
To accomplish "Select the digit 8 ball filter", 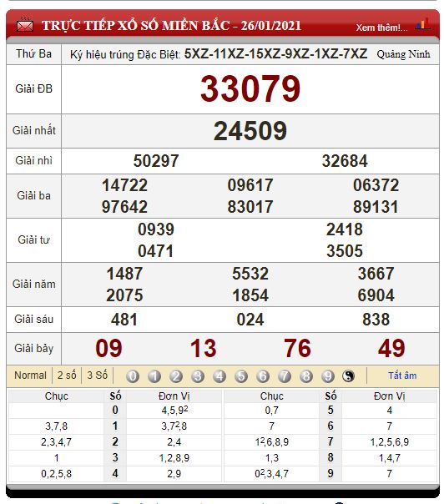I will tap(306, 375).
